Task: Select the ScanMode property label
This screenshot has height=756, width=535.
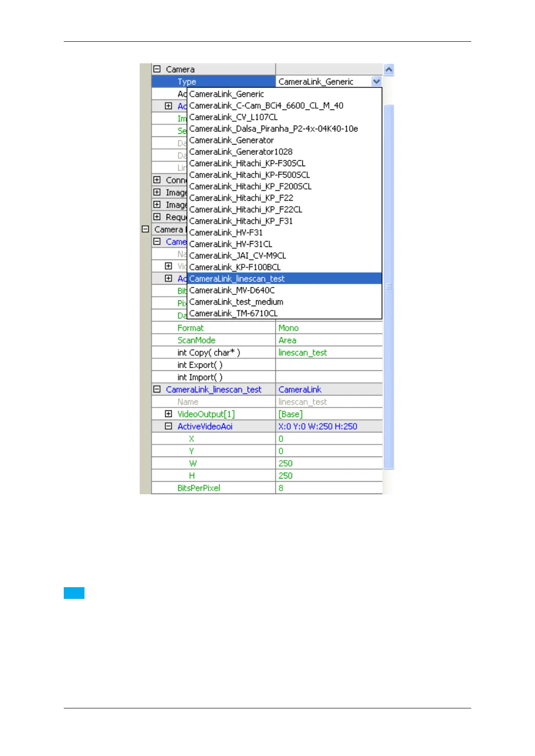Action: (196, 340)
